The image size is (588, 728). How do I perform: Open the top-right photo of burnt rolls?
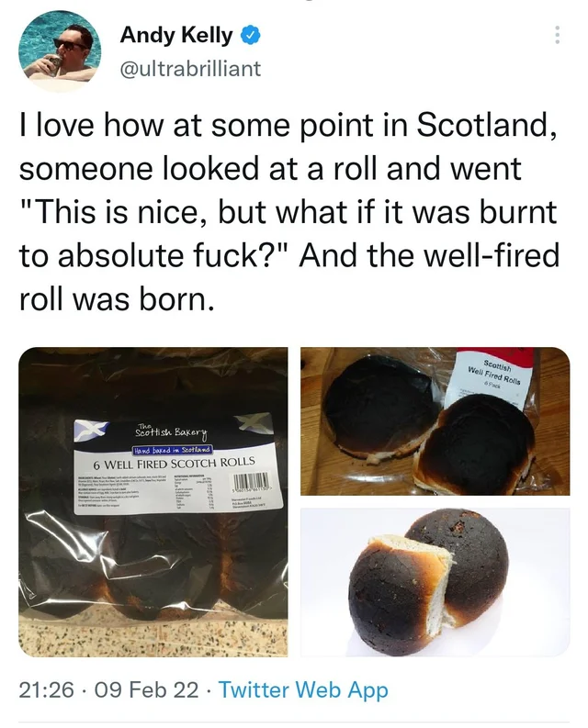[435, 421]
